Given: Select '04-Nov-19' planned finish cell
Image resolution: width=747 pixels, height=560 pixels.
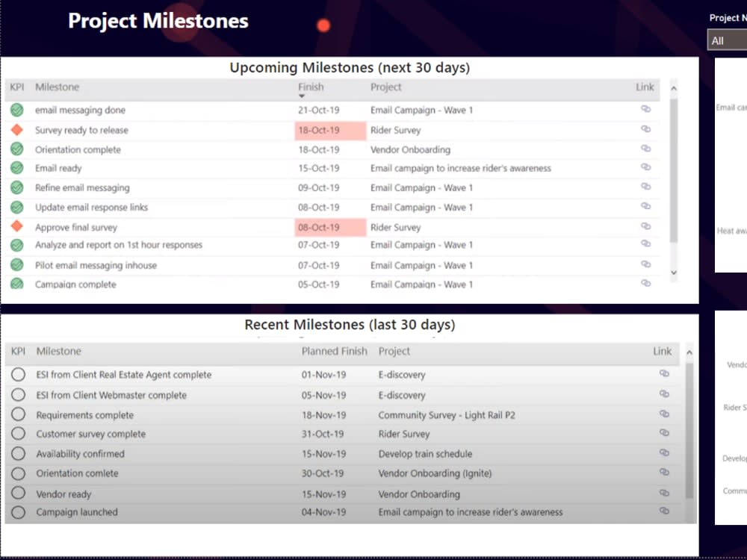Looking at the screenshot, I should tap(324, 512).
